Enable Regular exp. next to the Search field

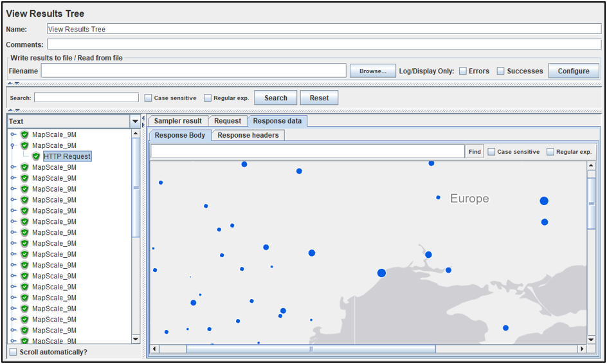[208, 98]
